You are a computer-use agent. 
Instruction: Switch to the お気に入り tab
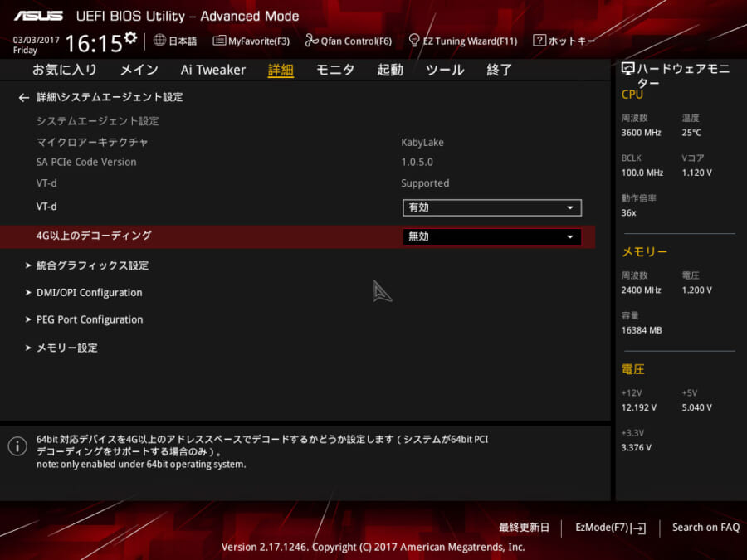tap(65, 70)
